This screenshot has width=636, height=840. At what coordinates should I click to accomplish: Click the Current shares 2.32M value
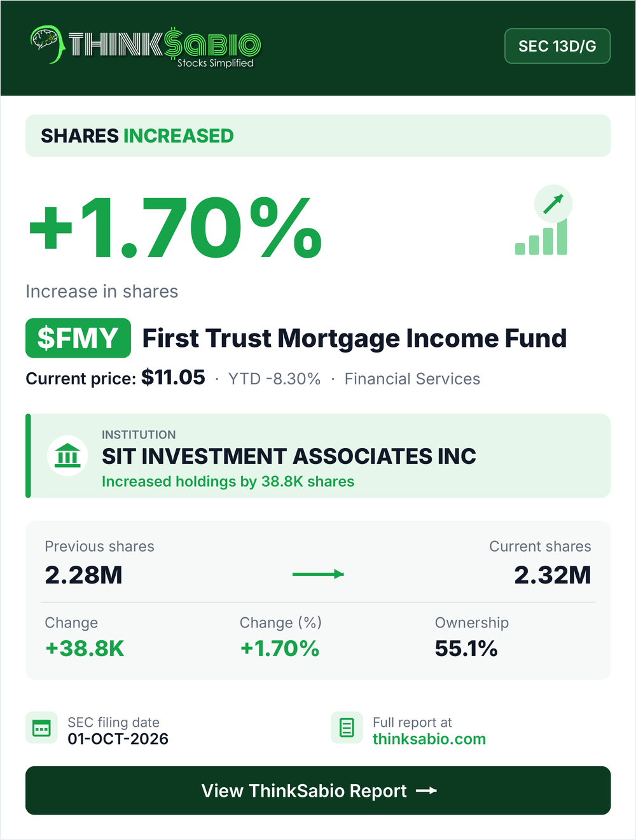(553, 575)
